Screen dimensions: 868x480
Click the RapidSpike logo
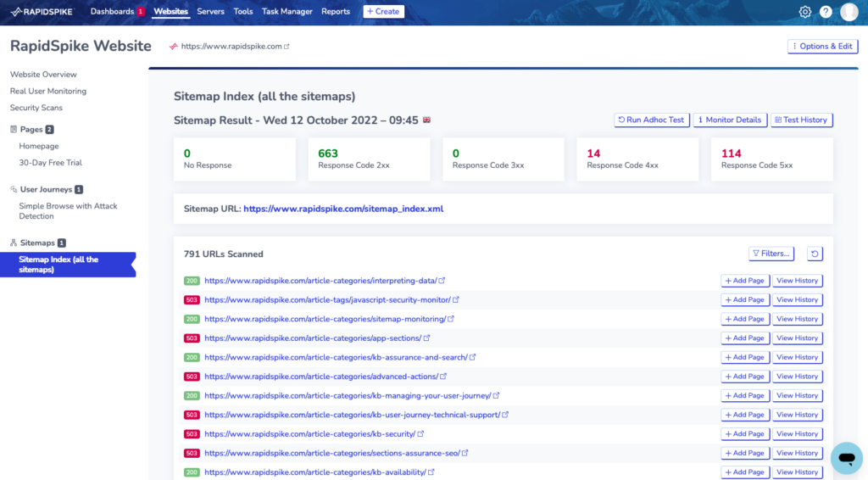point(42,12)
